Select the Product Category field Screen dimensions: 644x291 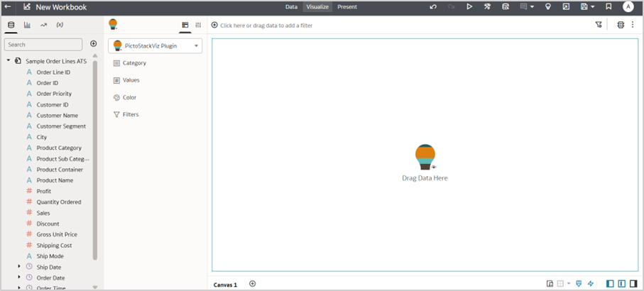(59, 148)
